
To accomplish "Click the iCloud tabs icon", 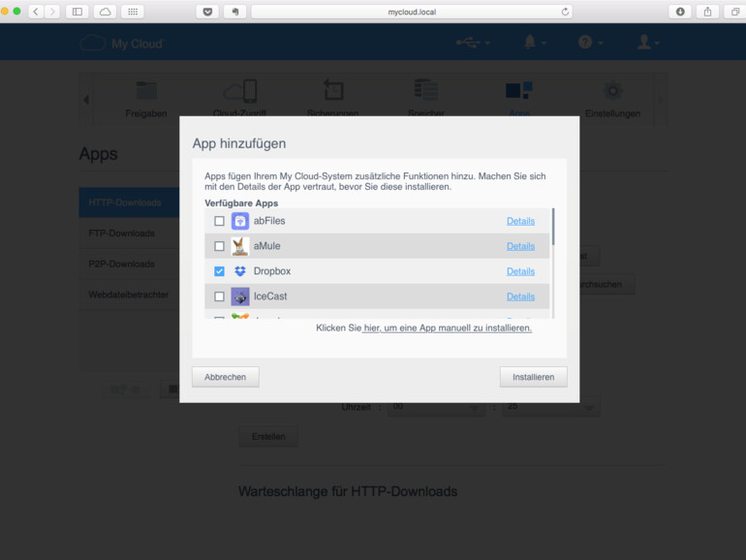I will (x=106, y=12).
